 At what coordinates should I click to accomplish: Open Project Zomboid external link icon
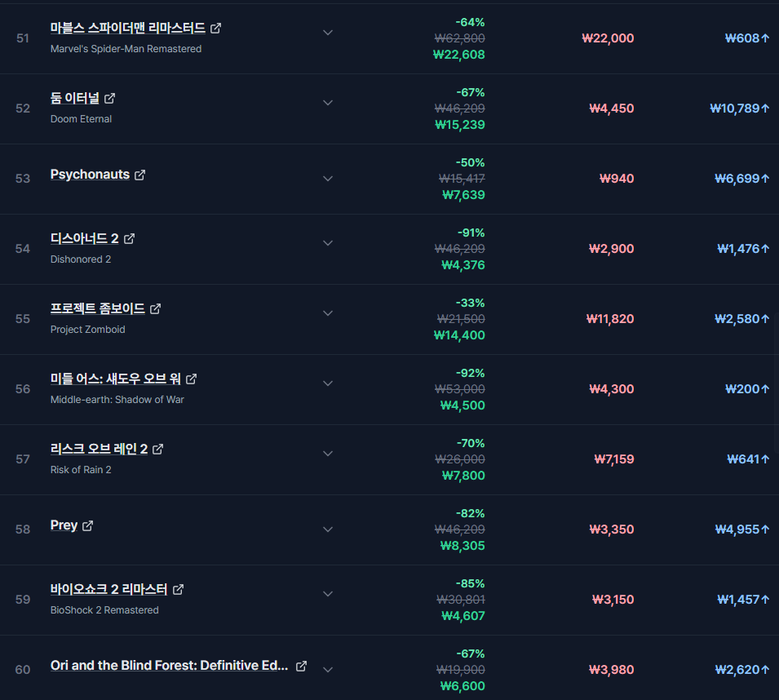156,309
